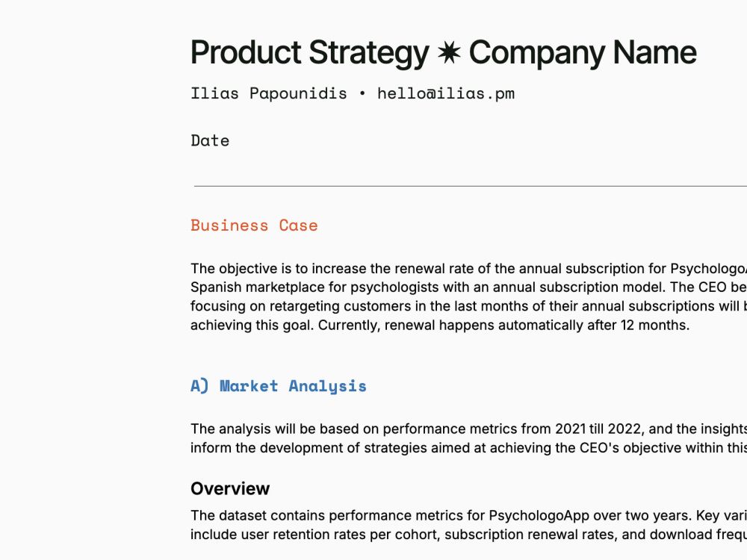Select the blue 'A) Market Analysis' heading
This screenshot has width=747, height=560.
[x=279, y=386]
